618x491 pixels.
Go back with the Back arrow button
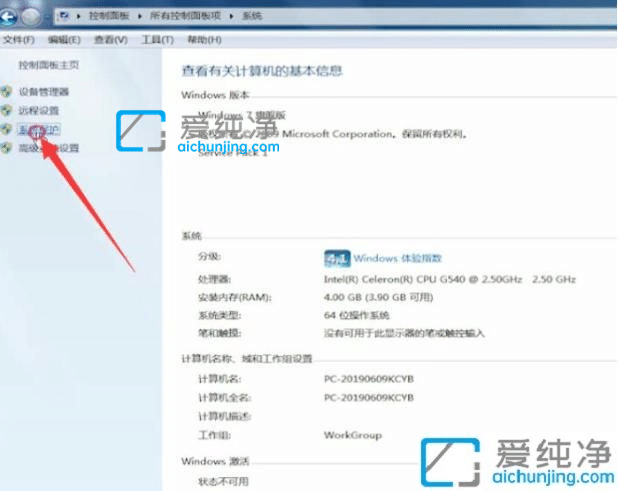tap(8, 17)
